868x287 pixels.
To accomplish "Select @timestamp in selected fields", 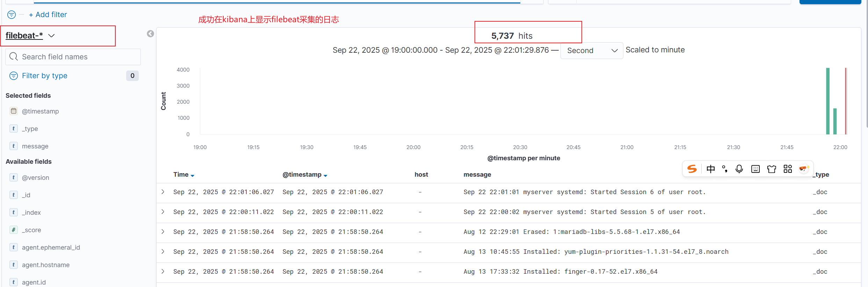I will point(40,111).
